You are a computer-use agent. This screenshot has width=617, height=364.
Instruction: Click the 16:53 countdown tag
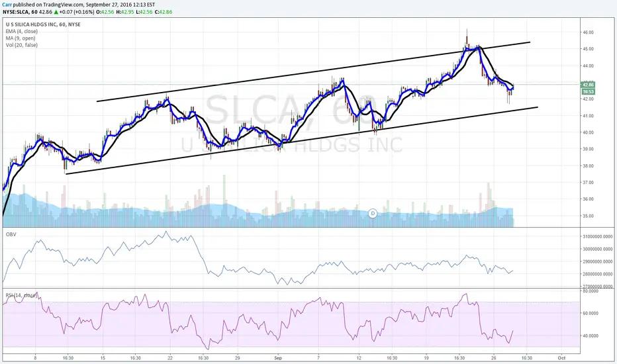pos(588,91)
